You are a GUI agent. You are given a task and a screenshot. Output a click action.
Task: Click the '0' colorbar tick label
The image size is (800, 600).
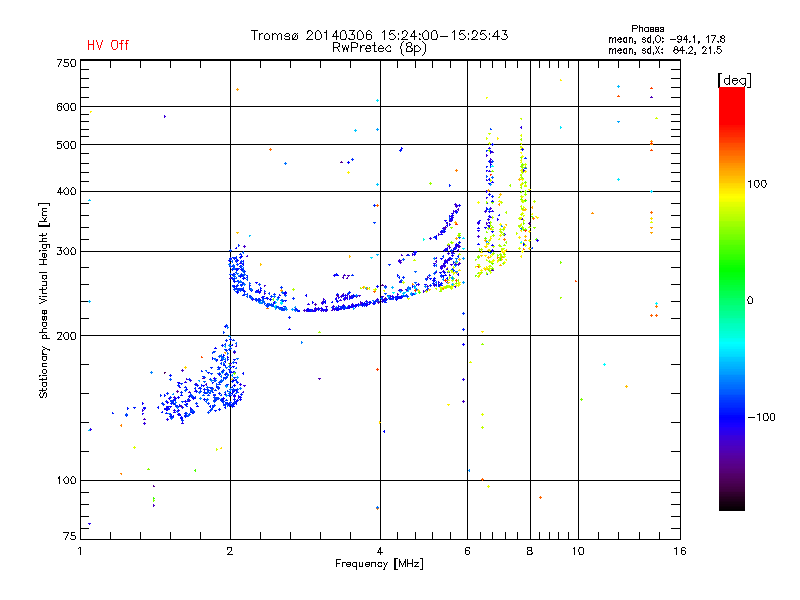pos(750,300)
